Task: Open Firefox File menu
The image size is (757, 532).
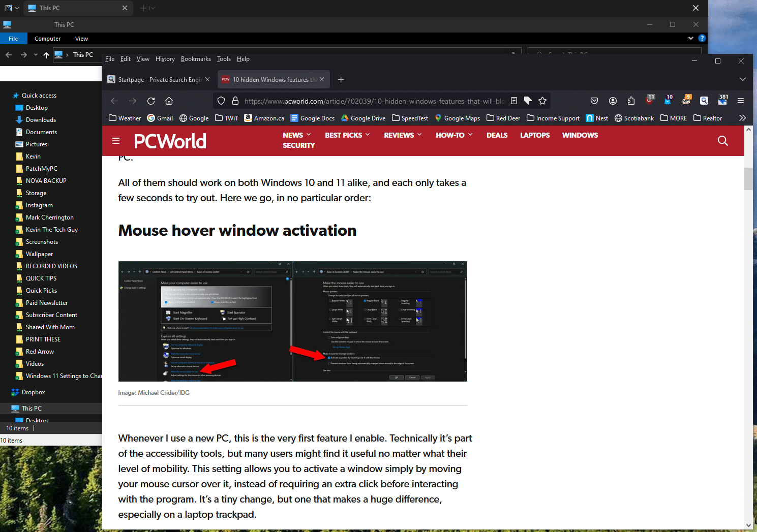Action: click(110, 59)
